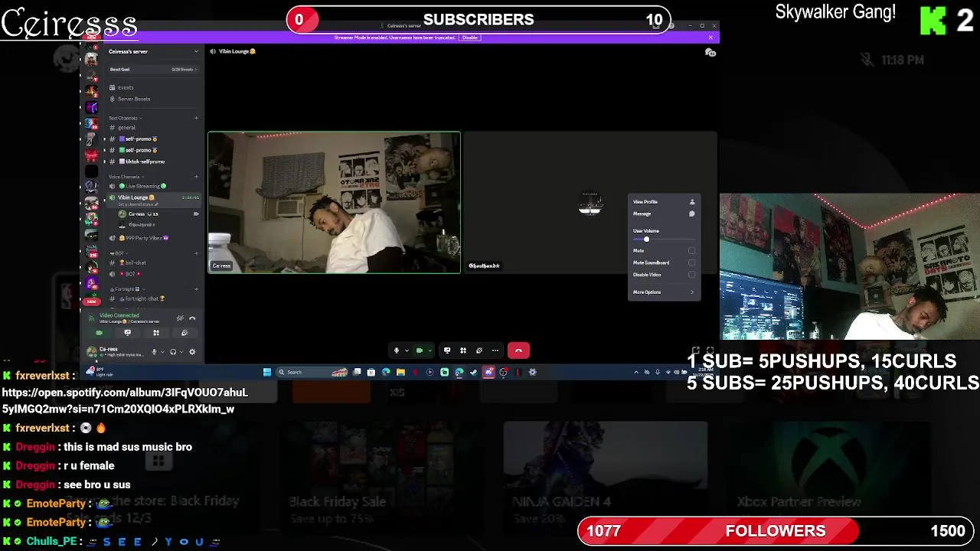This screenshot has width=980, height=551.
Task: Open camera options arrow in call bar
Action: pyautogui.click(x=429, y=350)
